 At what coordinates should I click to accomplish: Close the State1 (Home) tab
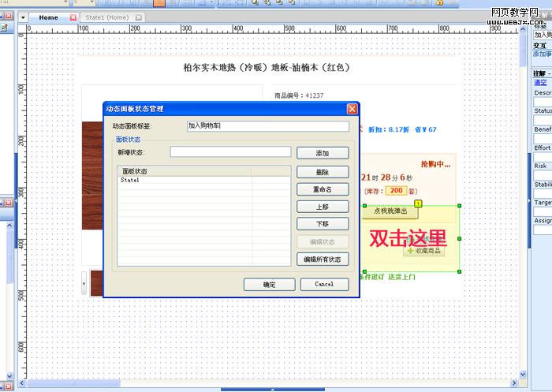coord(138,17)
